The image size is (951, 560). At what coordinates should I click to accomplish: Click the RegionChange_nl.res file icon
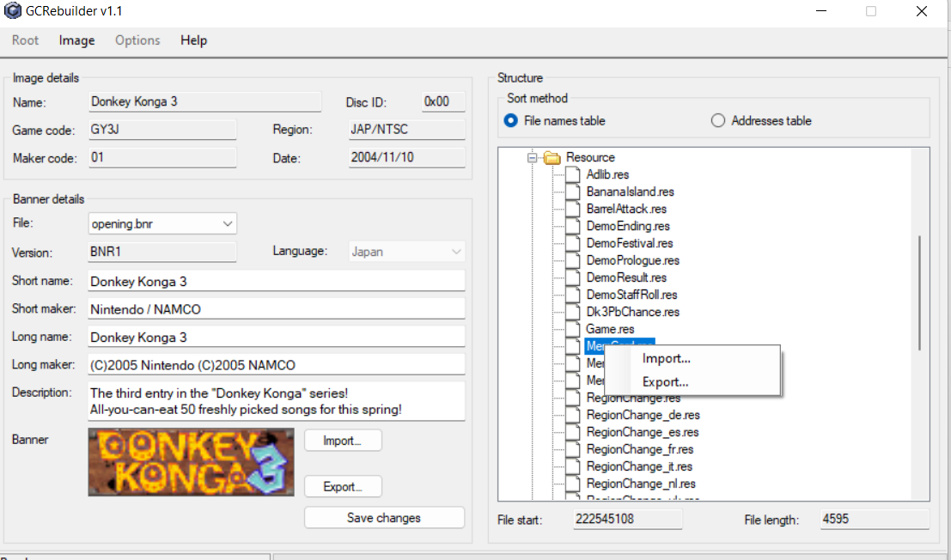coord(573,484)
